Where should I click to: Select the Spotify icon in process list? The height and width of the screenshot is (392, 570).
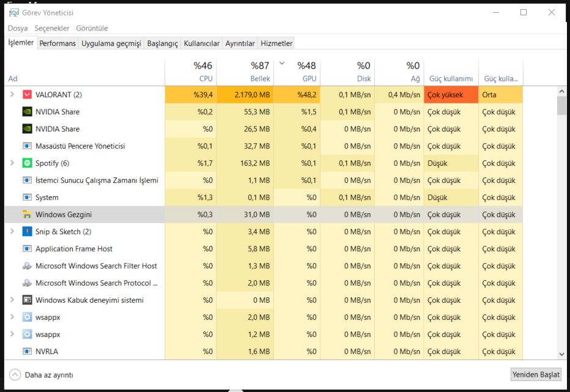point(27,163)
